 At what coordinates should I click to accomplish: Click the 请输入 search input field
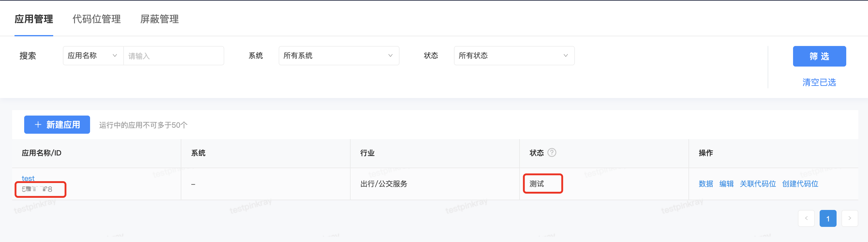174,56
